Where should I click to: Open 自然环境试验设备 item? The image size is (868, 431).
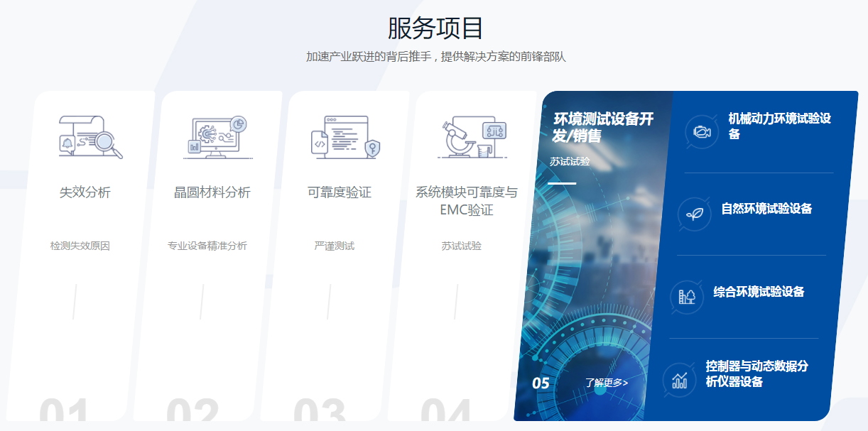coord(766,209)
